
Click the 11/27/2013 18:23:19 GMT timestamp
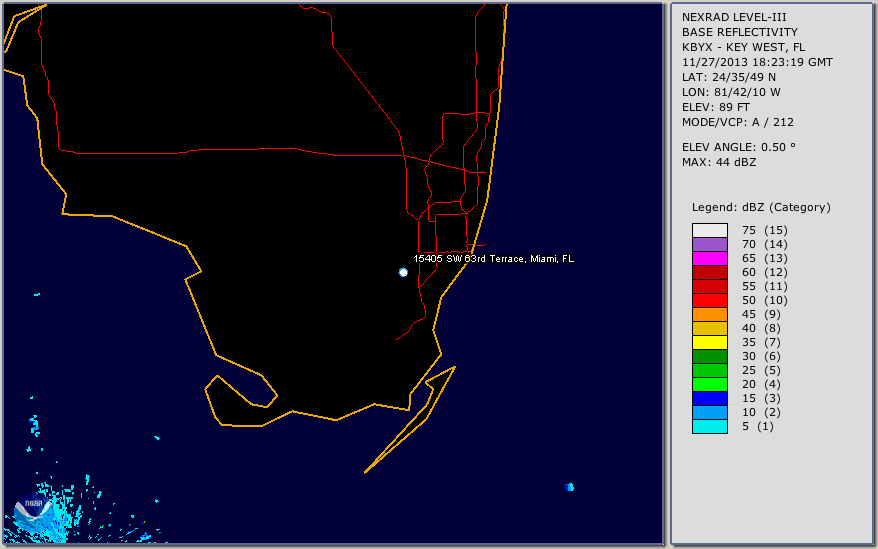pos(757,62)
